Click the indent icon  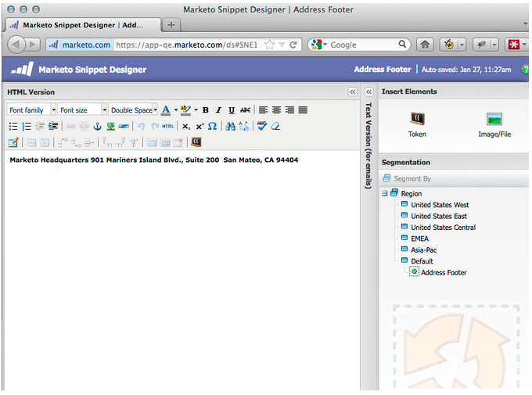click(53, 126)
